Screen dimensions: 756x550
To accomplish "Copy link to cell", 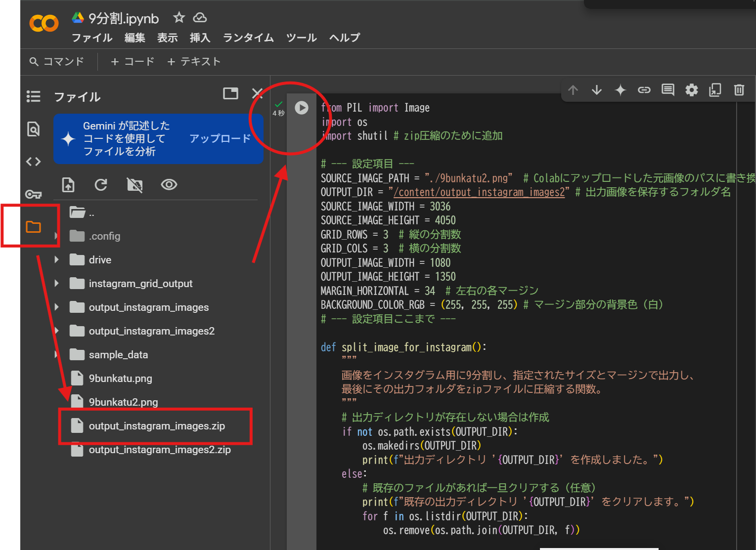I will 644,90.
